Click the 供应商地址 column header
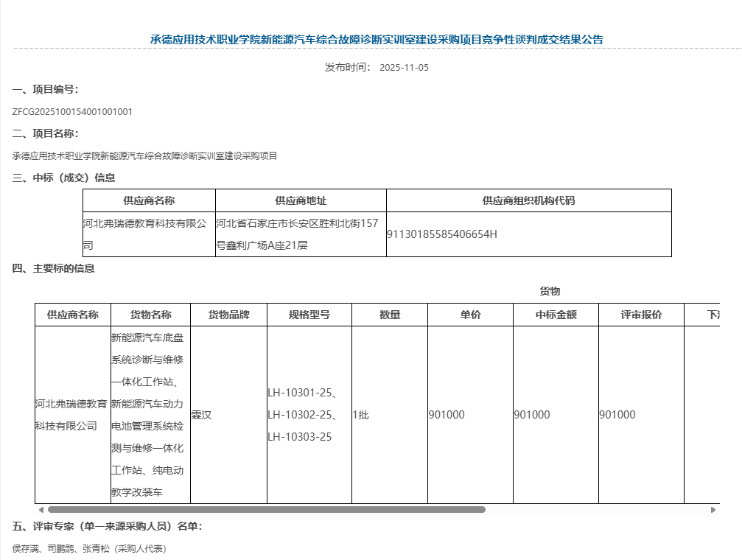The image size is (742, 560). point(300,200)
